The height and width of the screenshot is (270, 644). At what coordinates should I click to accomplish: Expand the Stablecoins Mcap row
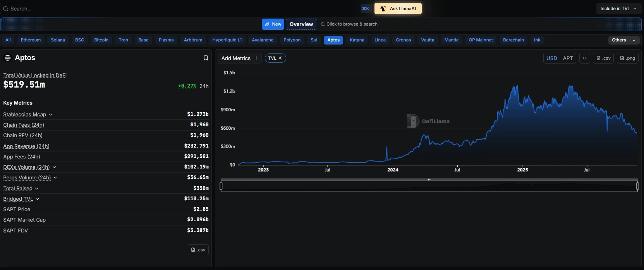coord(51,115)
